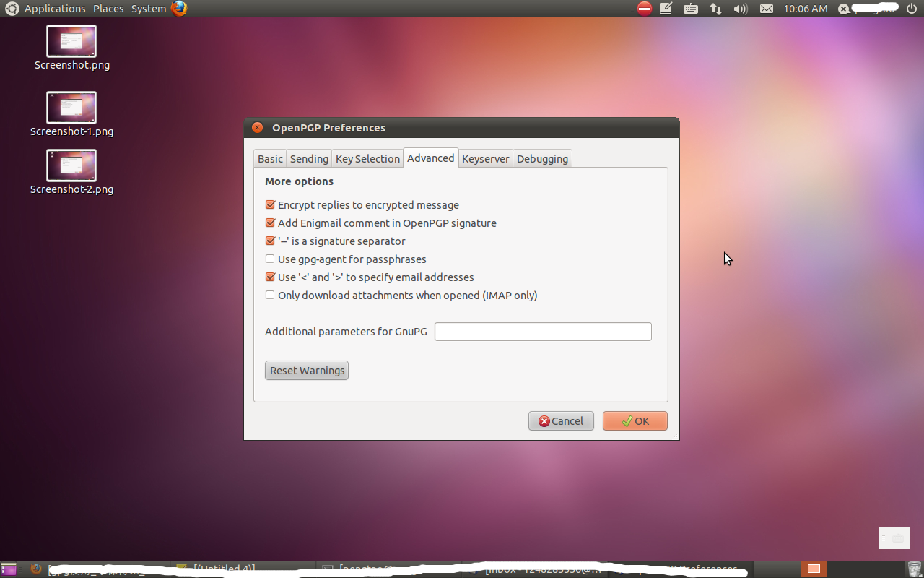Click the Show Desktop icon in bottom panel

[x=9, y=569]
